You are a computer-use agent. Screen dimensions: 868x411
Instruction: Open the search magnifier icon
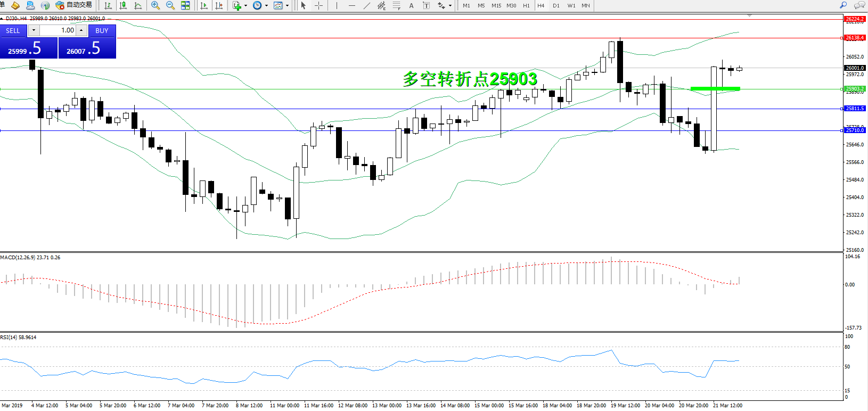843,5
